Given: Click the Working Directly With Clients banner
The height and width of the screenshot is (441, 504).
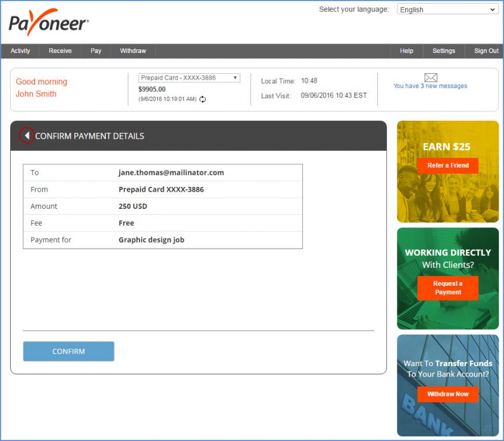Looking at the screenshot, I should 447,279.
